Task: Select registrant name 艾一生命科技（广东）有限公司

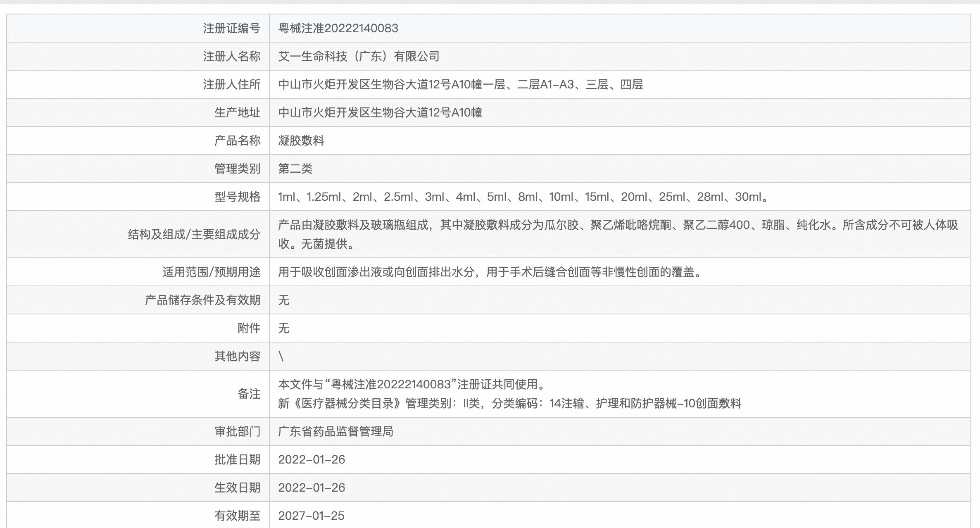Action: [x=359, y=56]
